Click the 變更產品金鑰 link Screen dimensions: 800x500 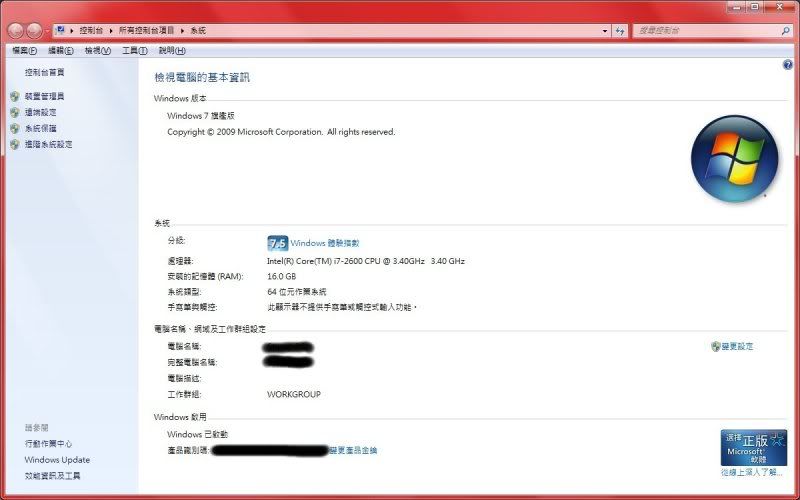click(353, 451)
